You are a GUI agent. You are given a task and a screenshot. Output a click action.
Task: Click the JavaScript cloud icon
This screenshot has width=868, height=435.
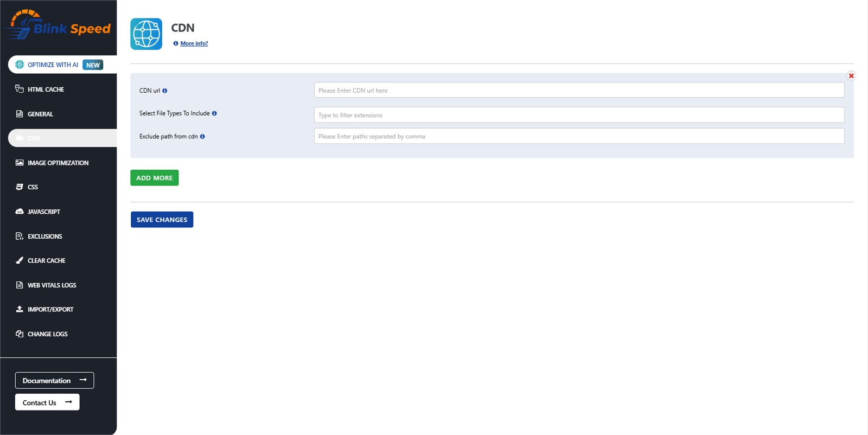pyautogui.click(x=20, y=212)
